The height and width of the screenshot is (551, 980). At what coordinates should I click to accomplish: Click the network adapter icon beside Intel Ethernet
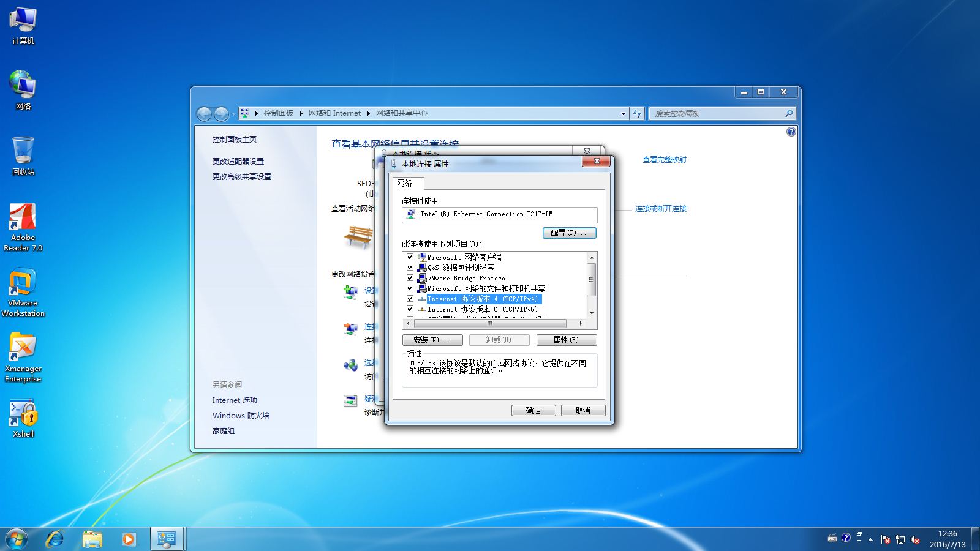pos(410,214)
